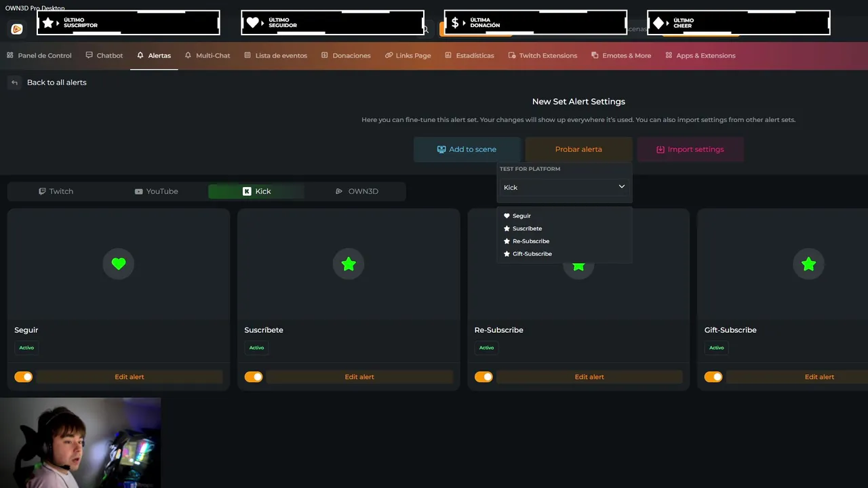Click the OWN3D play logo in platform tabs
This screenshot has width=868, height=488.
339,191
